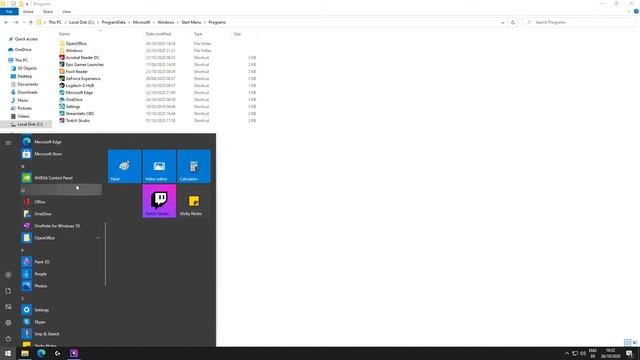Click the Power icon in Start sidebar
Screen dimensions: 640x360
8,339
